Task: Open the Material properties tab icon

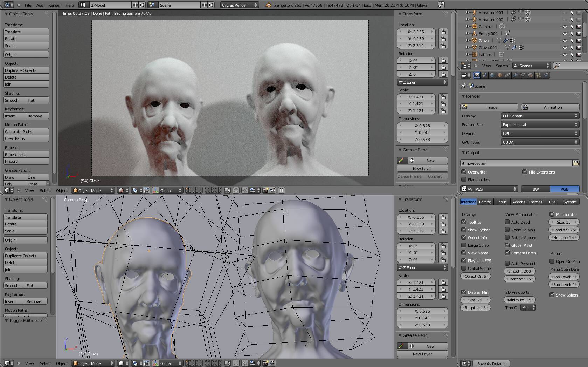Action: (531, 75)
